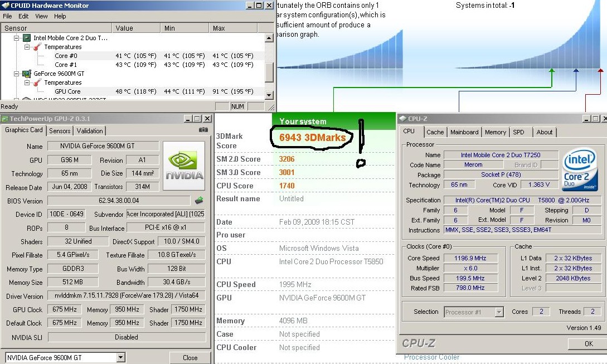This screenshot has height=364, width=607.
Task: Click the Min column header
Action: [x=184, y=28]
